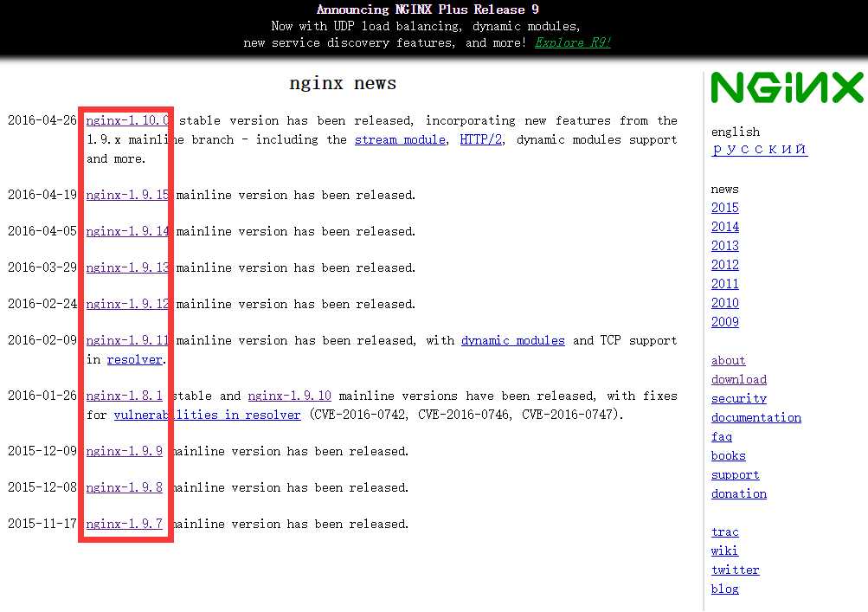This screenshot has height=612, width=868.
Task: Click the nginx news heading
Action: coord(343,83)
